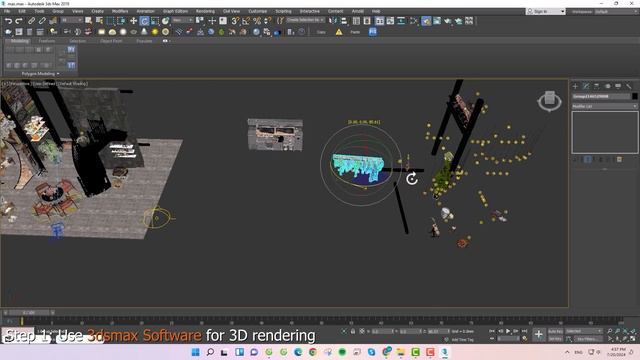640x360 pixels.
Task: Click the yellow warning triangle icon
Action: click(x=339, y=32)
